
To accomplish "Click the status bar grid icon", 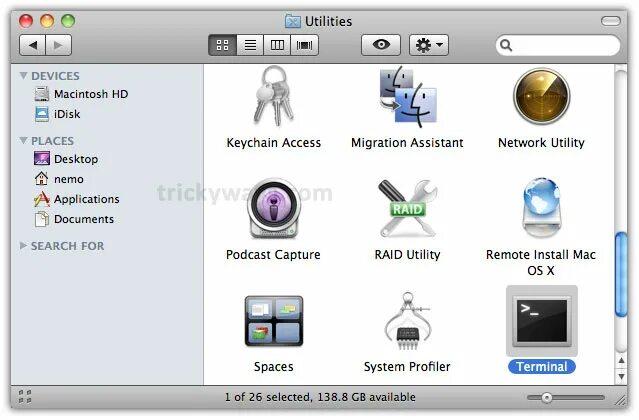I will [25, 396].
